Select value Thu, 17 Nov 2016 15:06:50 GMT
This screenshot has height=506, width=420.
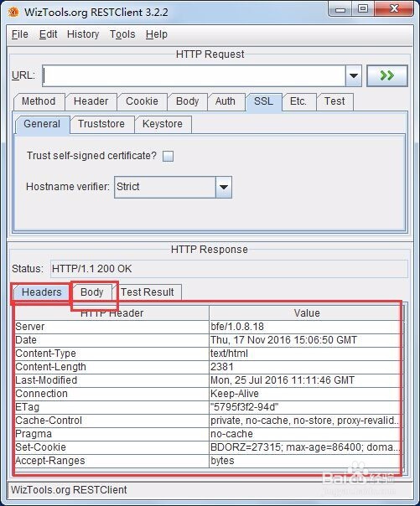(305, 340)
